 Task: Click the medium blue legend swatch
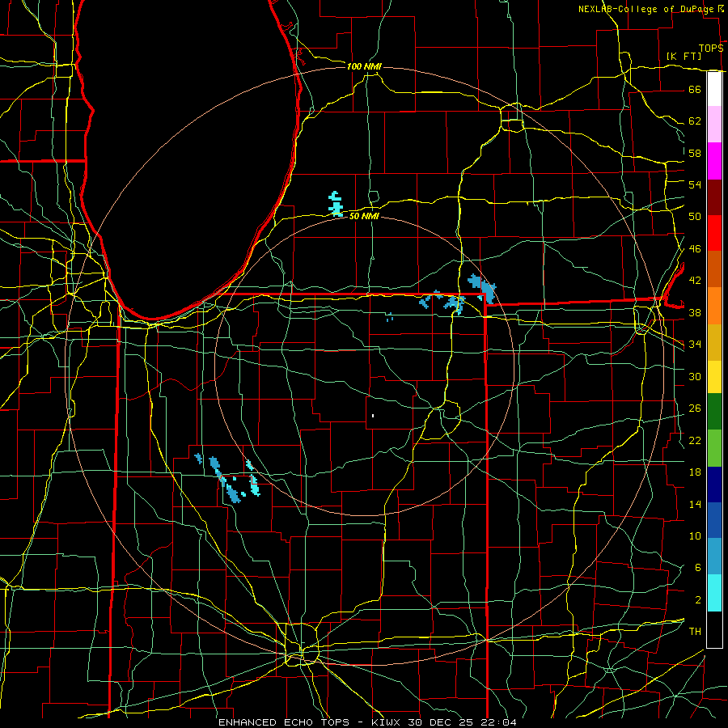tap(714, 520)
